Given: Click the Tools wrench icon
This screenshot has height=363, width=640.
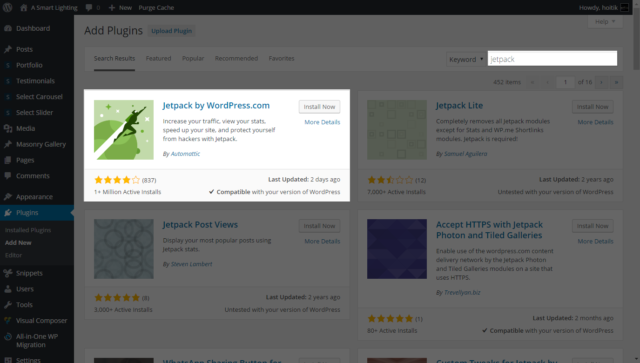Looking at the screenshot, I should coord(8,305).
